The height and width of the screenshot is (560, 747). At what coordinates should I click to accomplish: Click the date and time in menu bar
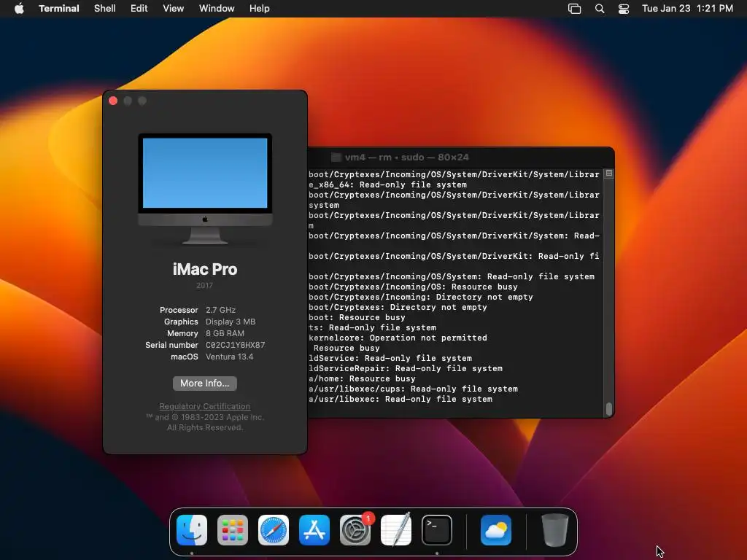687,8
